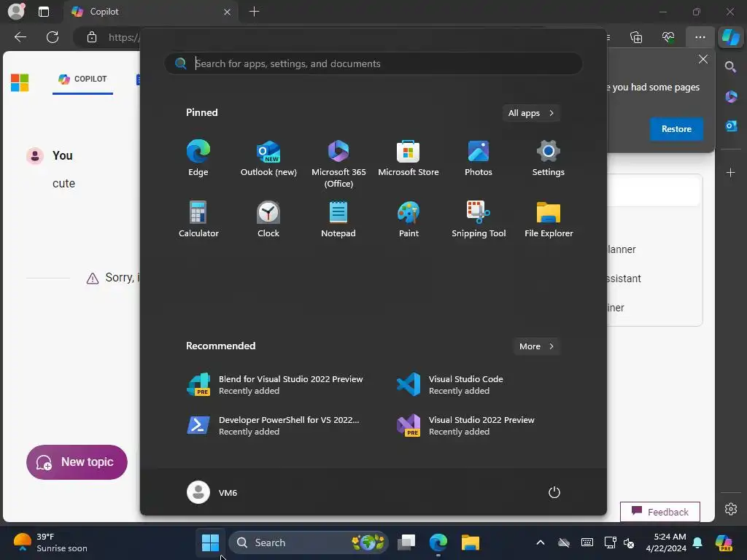Open Edge Settings and more menu

700,37
